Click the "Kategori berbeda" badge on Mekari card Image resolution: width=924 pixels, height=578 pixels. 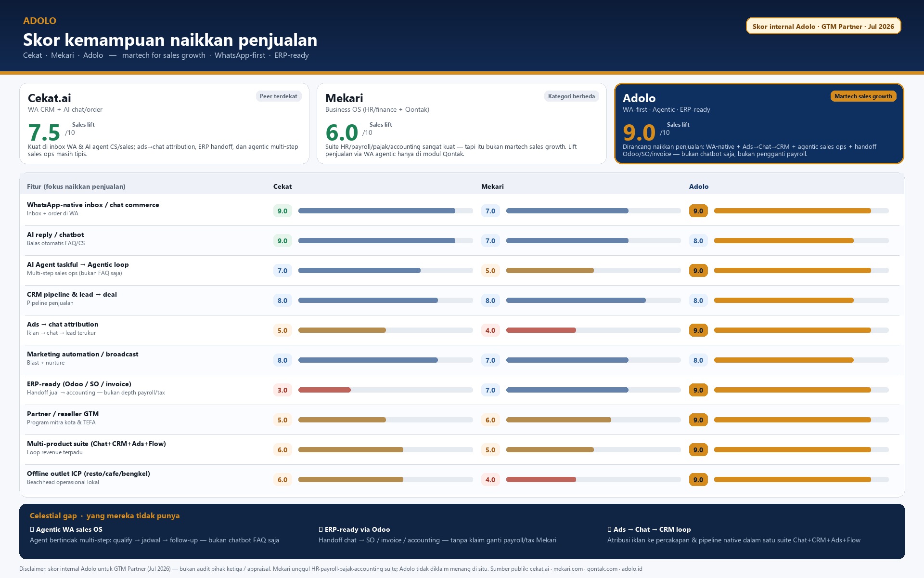pyautogui.click(x=571, y=96)
